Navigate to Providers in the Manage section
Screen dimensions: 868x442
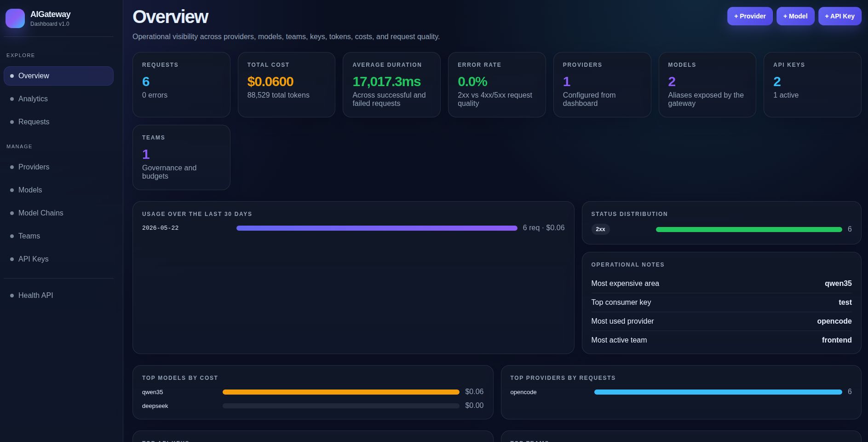click(58, 167)
